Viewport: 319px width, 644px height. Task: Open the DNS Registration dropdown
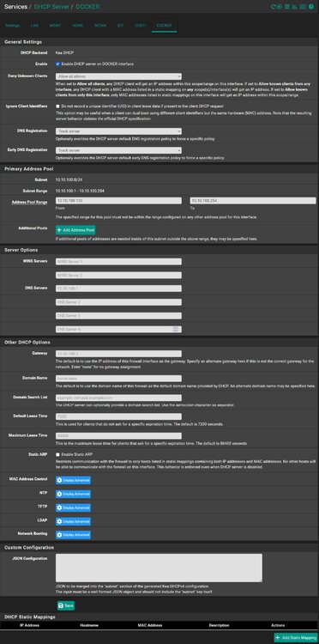point(118,131)
